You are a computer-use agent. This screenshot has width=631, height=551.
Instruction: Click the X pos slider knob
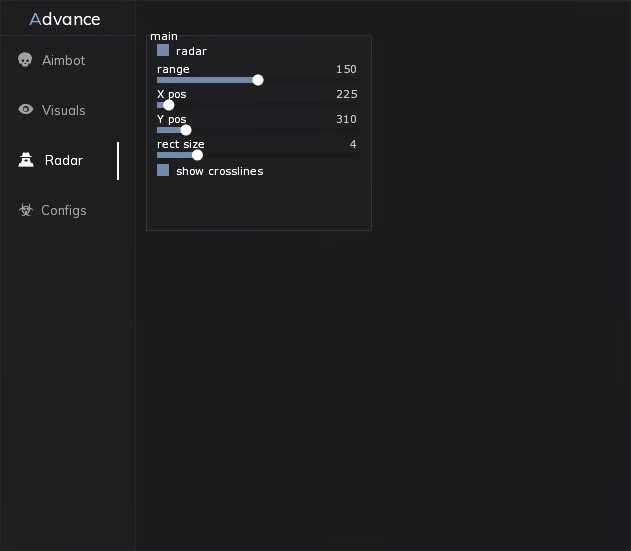tap(169, 105)
